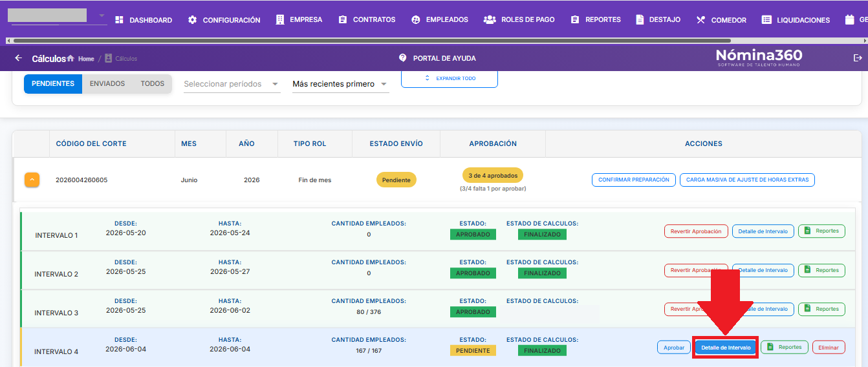Open Seleccionar períodos dropdown
This screenshot has height=367, width=868.
click(232, 84)
